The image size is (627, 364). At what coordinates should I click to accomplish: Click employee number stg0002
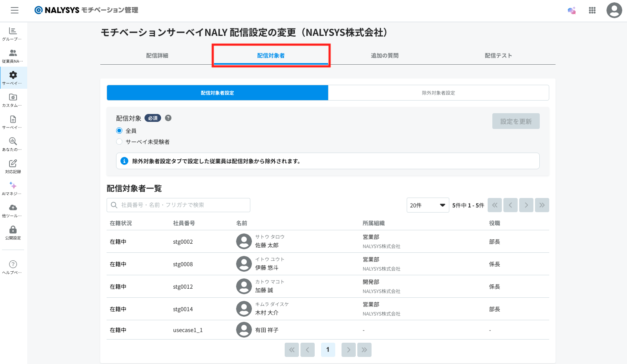[x=183, y=242]
